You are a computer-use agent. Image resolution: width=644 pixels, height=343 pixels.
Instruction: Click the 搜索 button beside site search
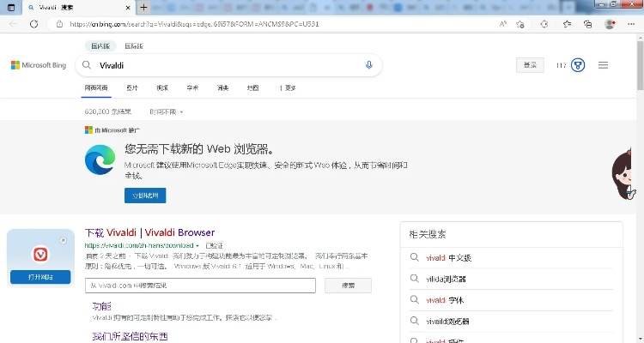(x=348, y=286)
